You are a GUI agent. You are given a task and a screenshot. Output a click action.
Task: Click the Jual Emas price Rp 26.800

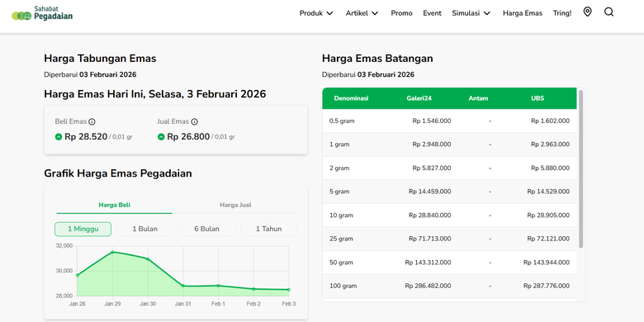click(x=188, y=137)
